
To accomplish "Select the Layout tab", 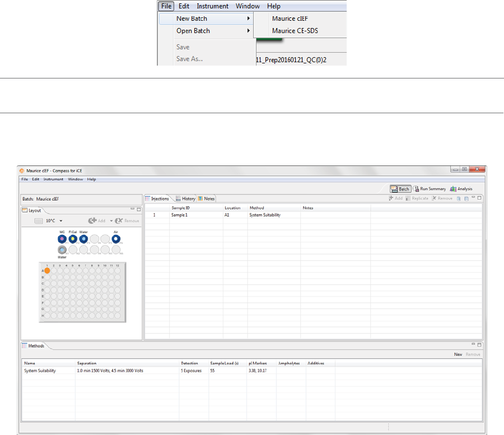I will pos(31,210).
